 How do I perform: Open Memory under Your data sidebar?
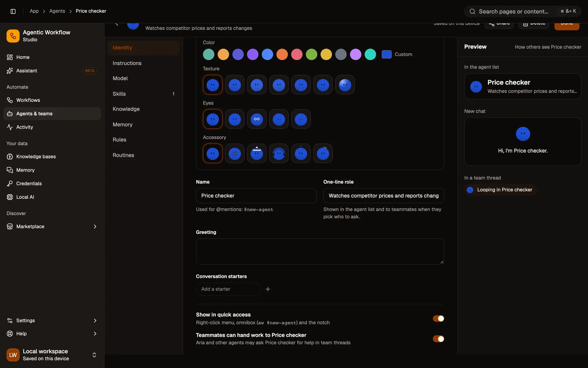52,170
